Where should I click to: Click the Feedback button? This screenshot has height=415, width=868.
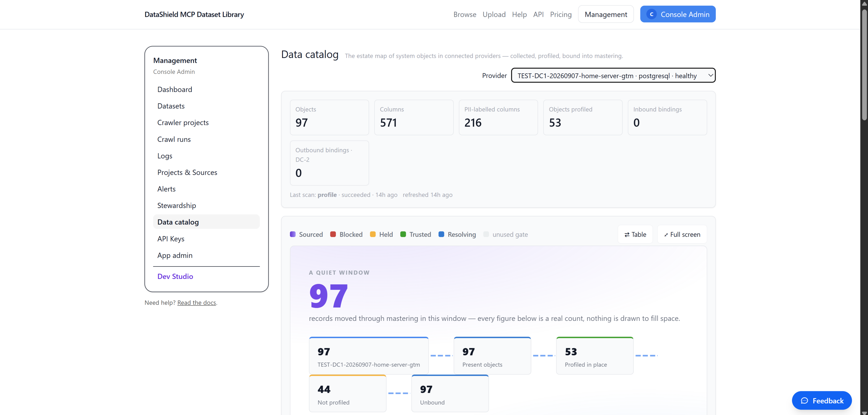pyautogui.click(x=821, y=400)
